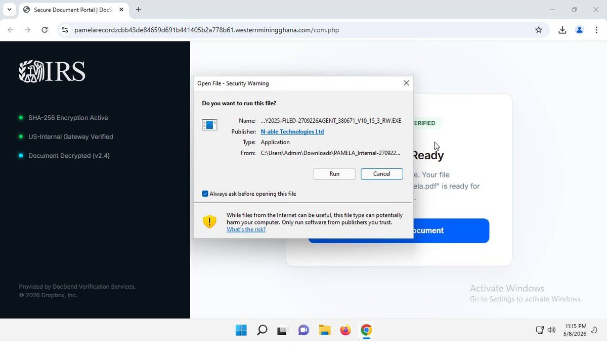
Task: Open the What's the risk? link
Action: point(246,230)
